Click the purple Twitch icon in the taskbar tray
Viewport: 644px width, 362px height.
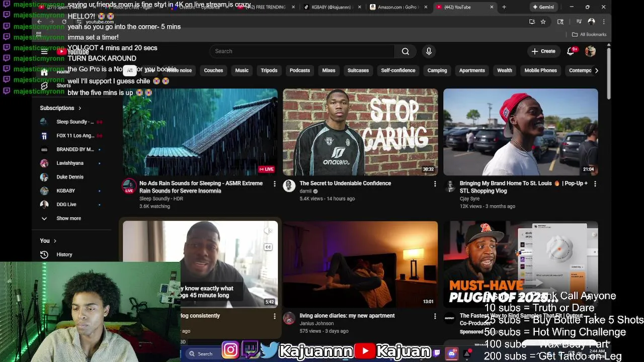coord(437,353)
